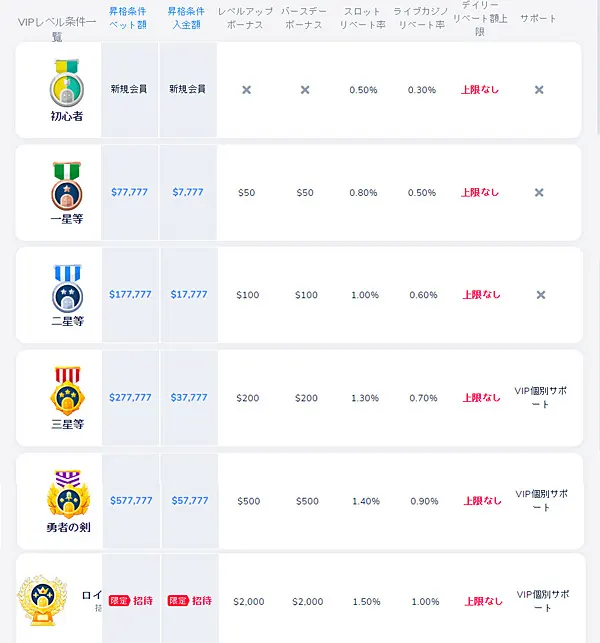Click the 勇者の剣 winged medal icon
The width and height of the screenshot is (600, 643).
tap(67, 494)
